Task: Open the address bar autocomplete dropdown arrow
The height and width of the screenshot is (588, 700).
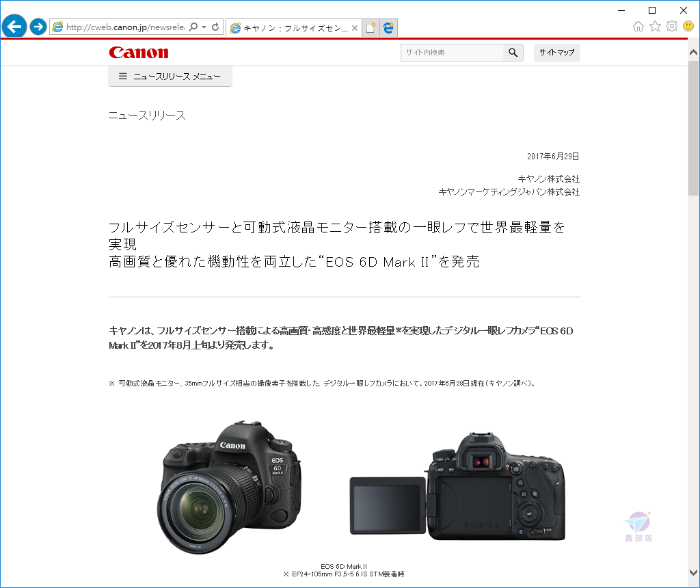Action: pyautogui.click(x=204, y=27)
